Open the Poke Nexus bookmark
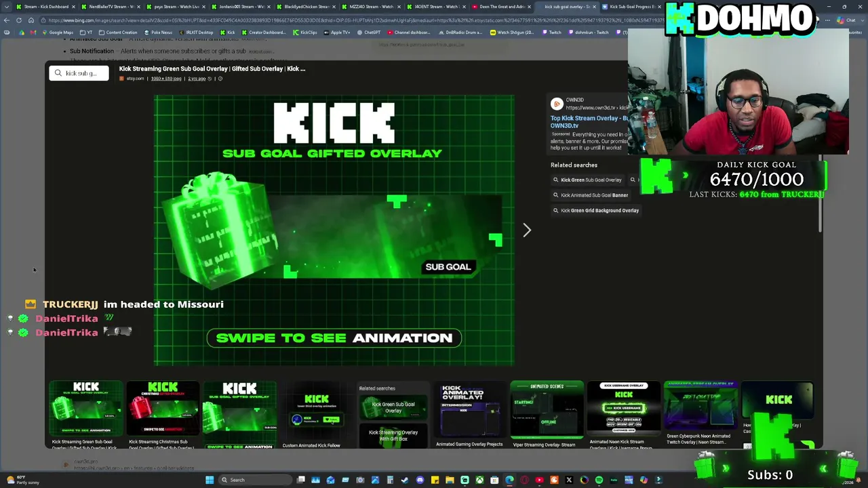The width and height of the screenshot is (868, 488). (159, 33)
